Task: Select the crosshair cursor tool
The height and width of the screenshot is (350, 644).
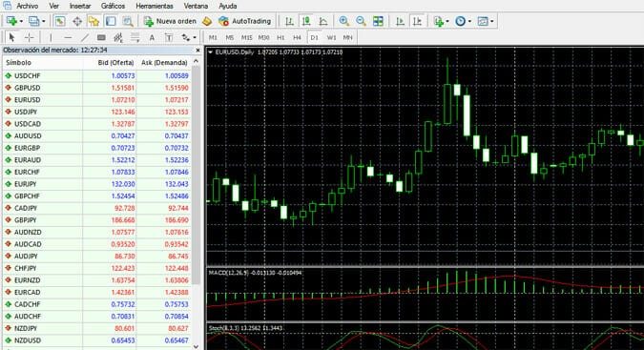Action: point(30,37)
